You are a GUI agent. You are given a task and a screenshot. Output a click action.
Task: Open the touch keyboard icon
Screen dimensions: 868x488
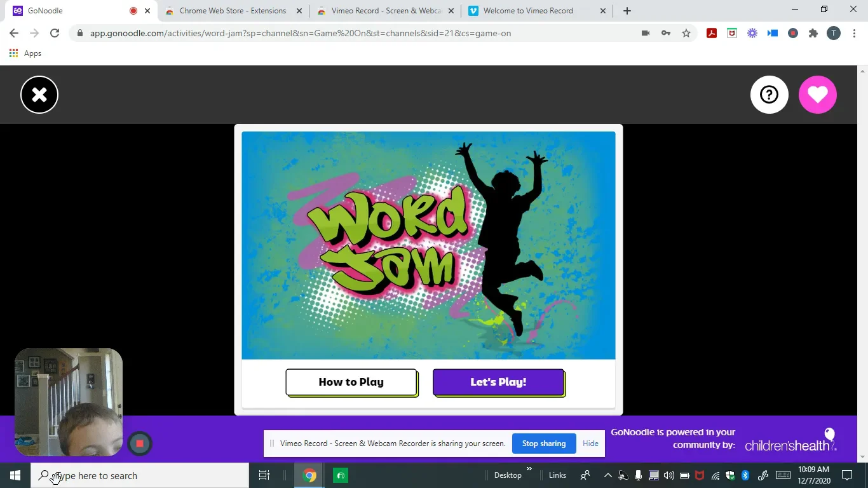pyautogui.click(x=783, y=475)
